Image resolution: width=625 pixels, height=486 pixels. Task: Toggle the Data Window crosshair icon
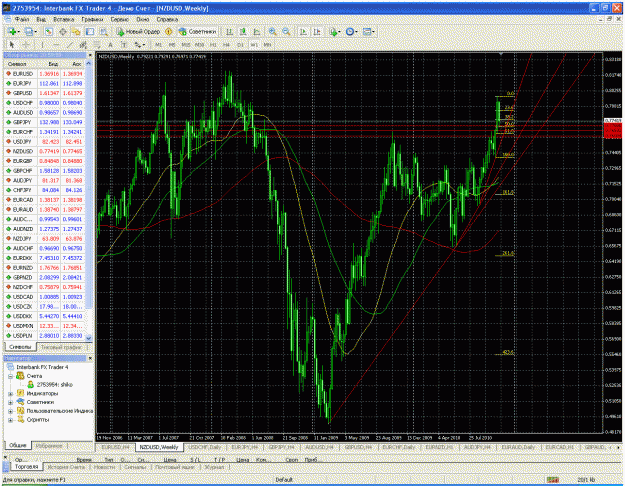pyautogui.click(x=63, y=31)
